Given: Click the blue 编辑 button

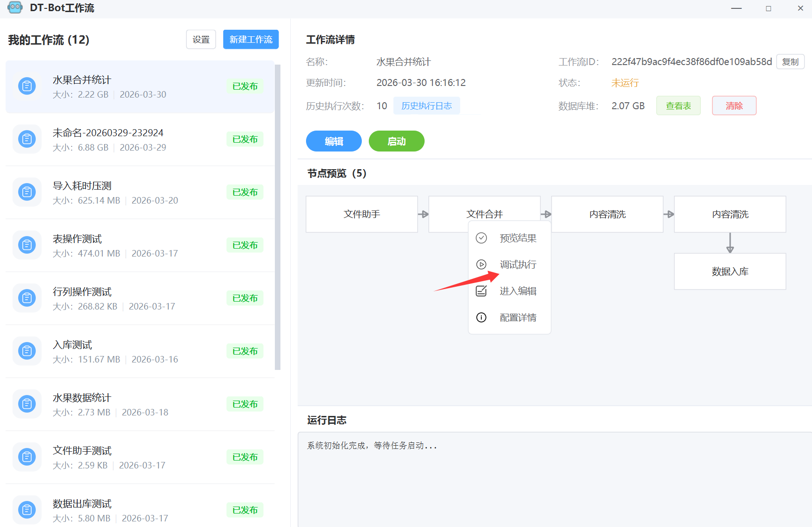Looking at the screenshot, I should click(x=333, y=141).
